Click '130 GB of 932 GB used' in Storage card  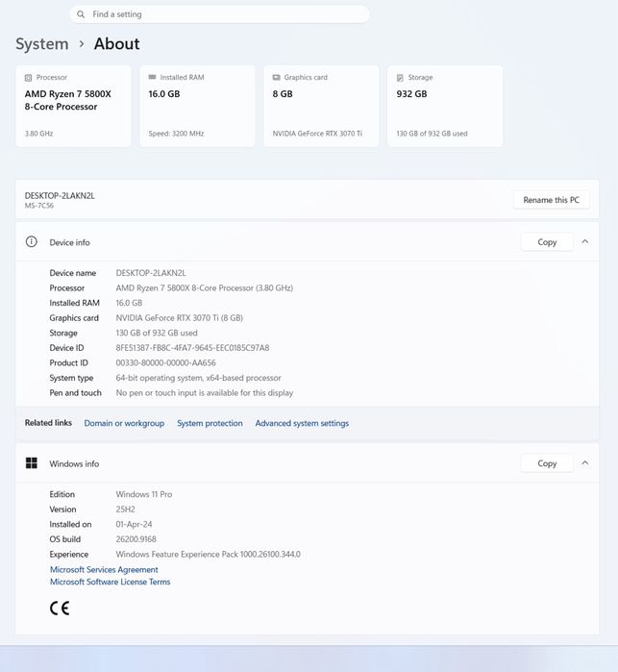click(432, 134)
